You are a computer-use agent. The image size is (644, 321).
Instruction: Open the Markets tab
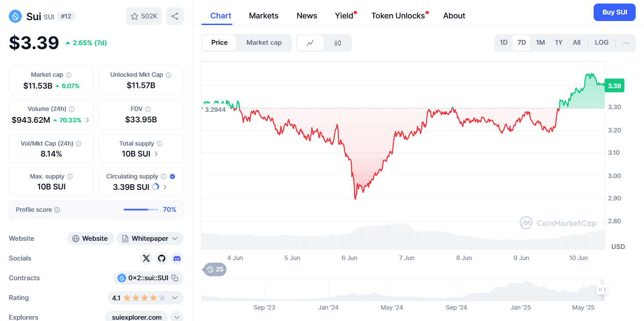(x=263, y=16)
